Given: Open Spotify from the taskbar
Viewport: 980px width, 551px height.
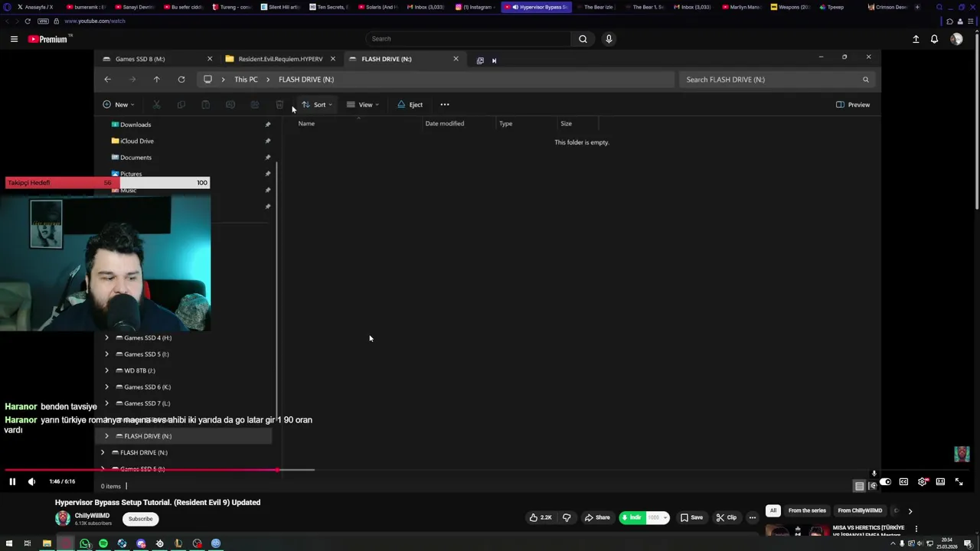Looking at the screenshot, I should [103, 544].
